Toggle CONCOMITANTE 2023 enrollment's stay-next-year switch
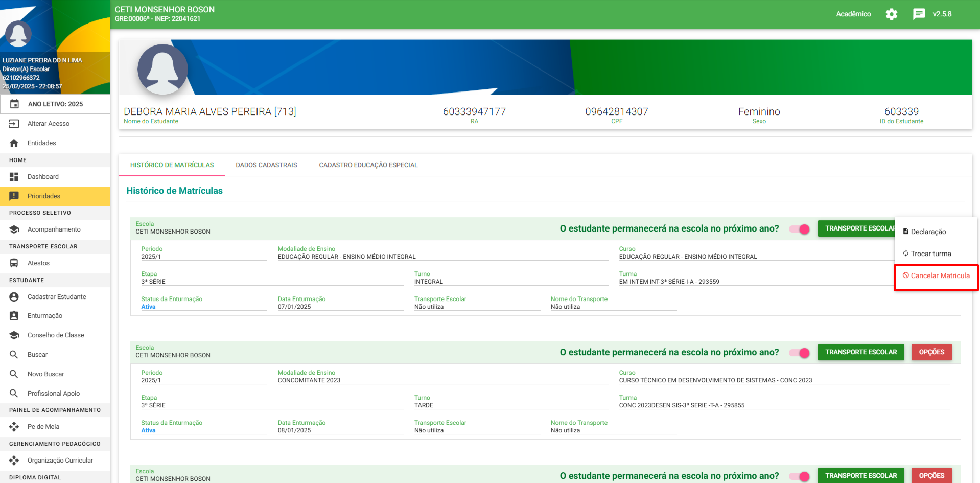This screenshot has width=980, height=483. pos(800,353)
